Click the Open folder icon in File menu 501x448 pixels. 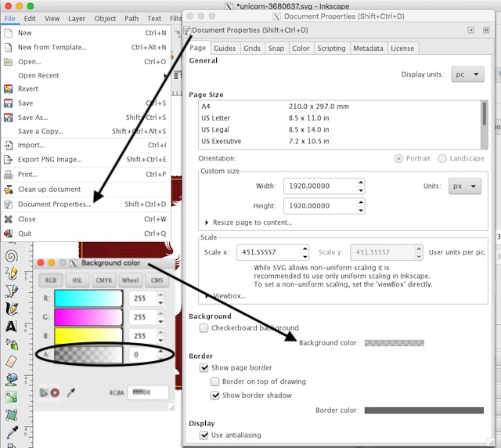pos(9,61)
